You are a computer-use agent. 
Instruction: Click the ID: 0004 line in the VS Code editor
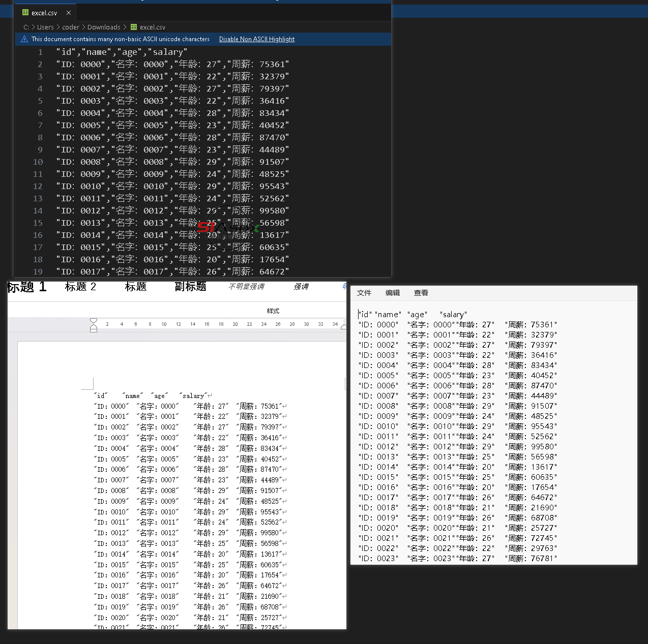(173, 113)
